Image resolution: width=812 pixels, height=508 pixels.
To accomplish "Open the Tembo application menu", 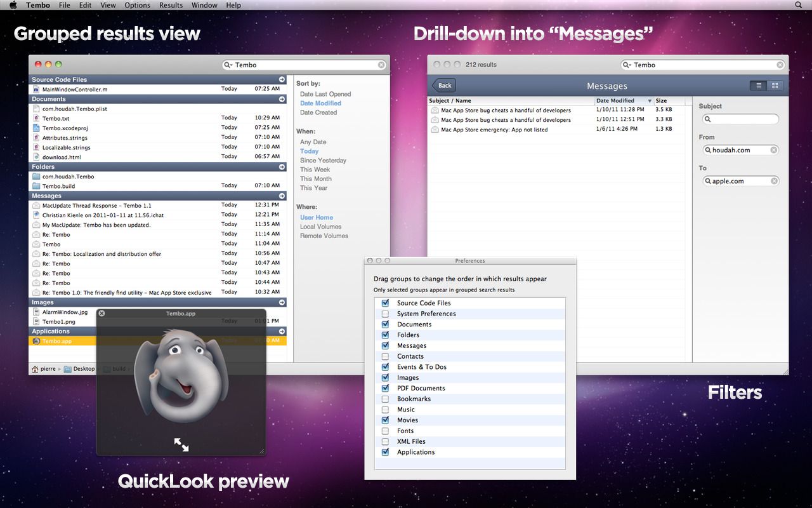I will coord(38,5).
